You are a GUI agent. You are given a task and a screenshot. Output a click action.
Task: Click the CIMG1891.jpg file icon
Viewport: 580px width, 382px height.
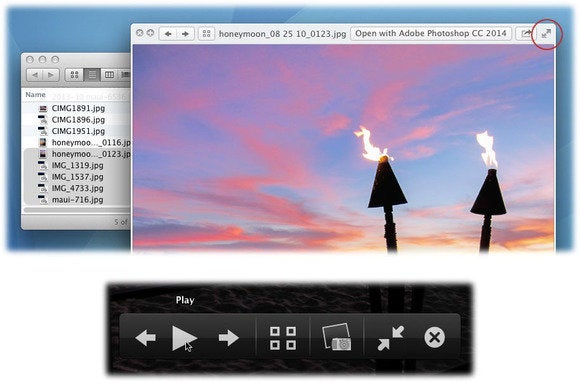pos(43,108)
